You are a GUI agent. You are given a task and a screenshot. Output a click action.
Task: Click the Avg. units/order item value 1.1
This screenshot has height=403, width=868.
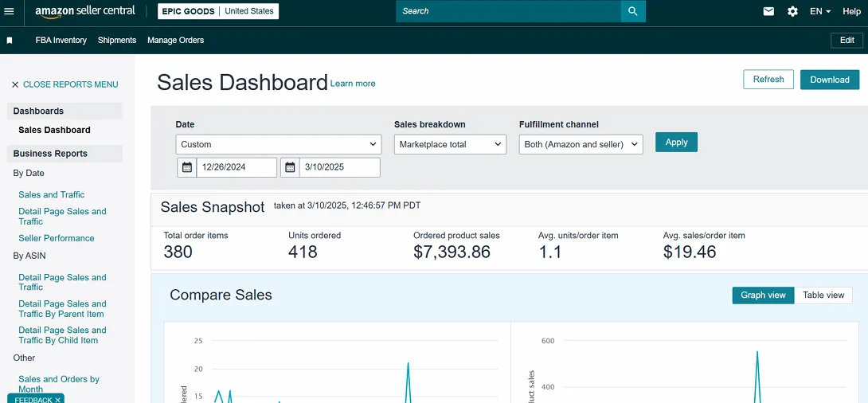click(x=549, y=252)
